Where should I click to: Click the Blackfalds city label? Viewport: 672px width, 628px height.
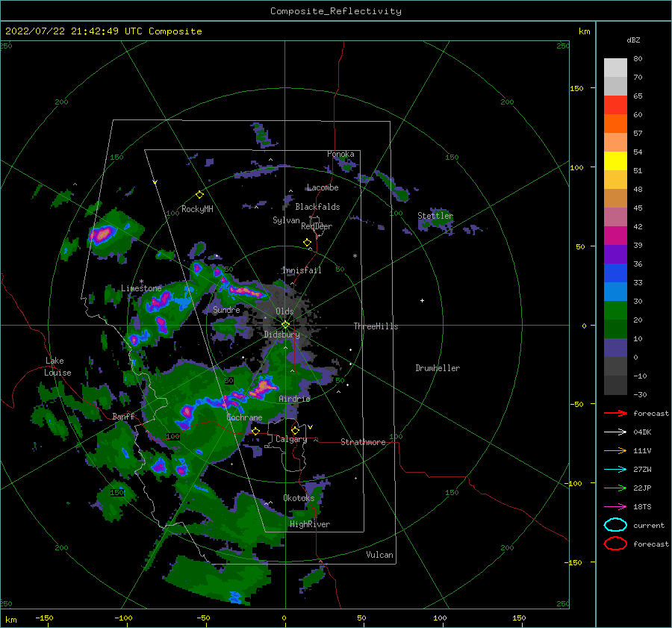tap(317, 207)
